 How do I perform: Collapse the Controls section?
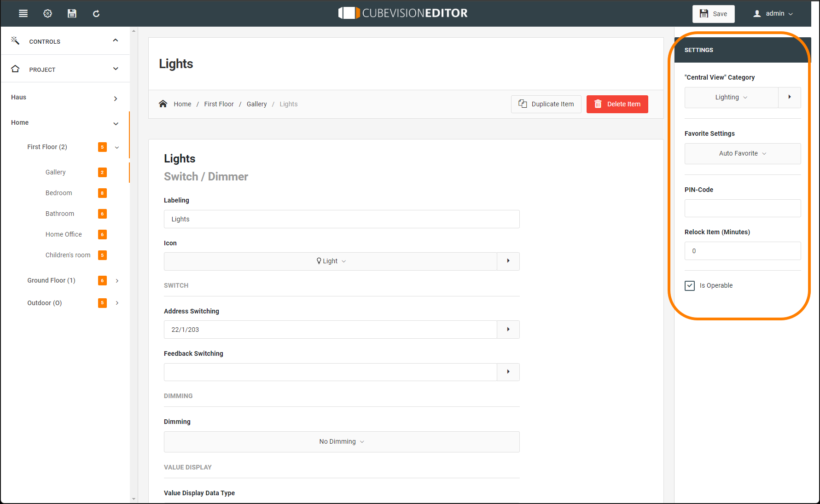(116, 41)
